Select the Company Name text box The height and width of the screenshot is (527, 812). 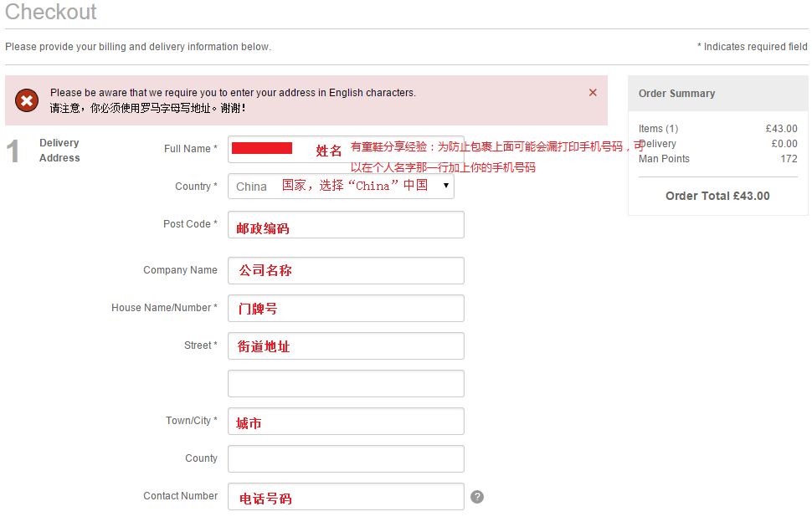pos(346,270)
